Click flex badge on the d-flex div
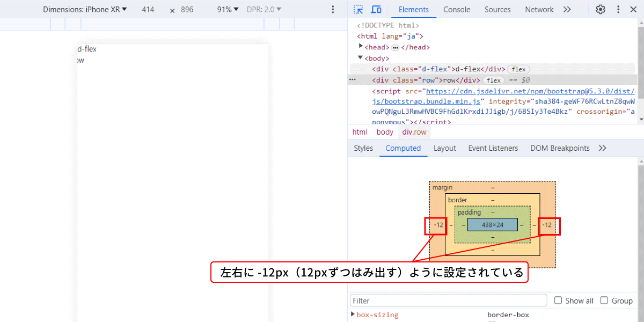 click(x=519, y=69)
